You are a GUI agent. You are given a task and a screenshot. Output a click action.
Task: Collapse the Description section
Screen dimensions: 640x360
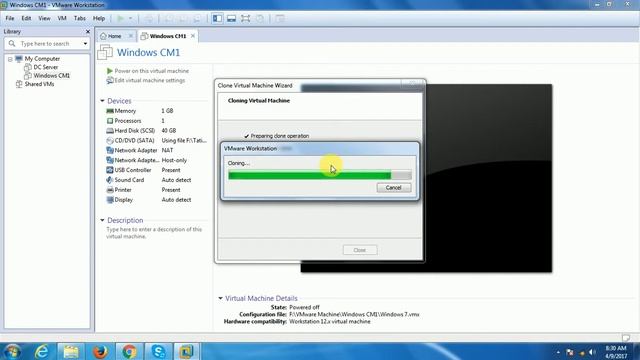102,220
